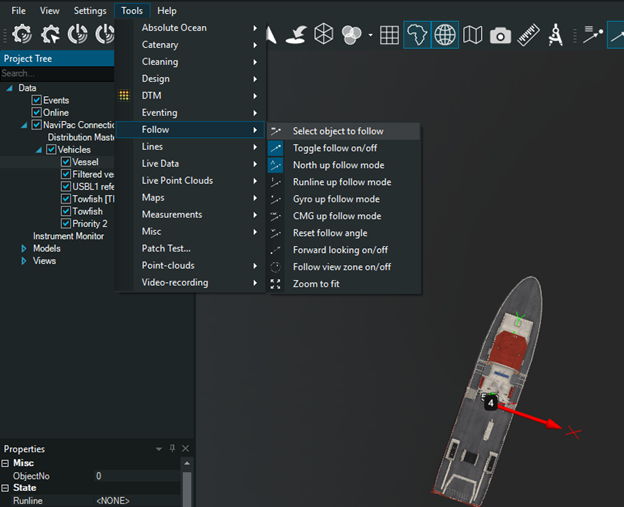Screen dimensions: 624x507
Task: Toggle the grid display icon
Action: [x=389, y=35]
